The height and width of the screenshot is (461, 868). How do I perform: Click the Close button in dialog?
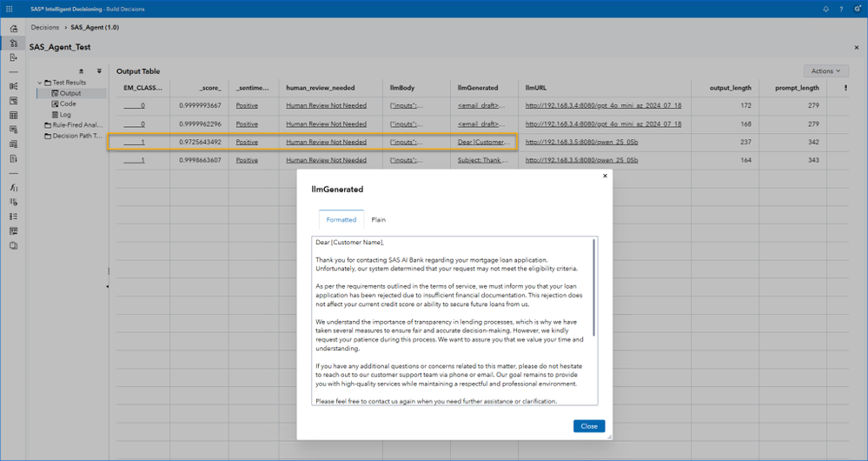click(x=589, y=426)
